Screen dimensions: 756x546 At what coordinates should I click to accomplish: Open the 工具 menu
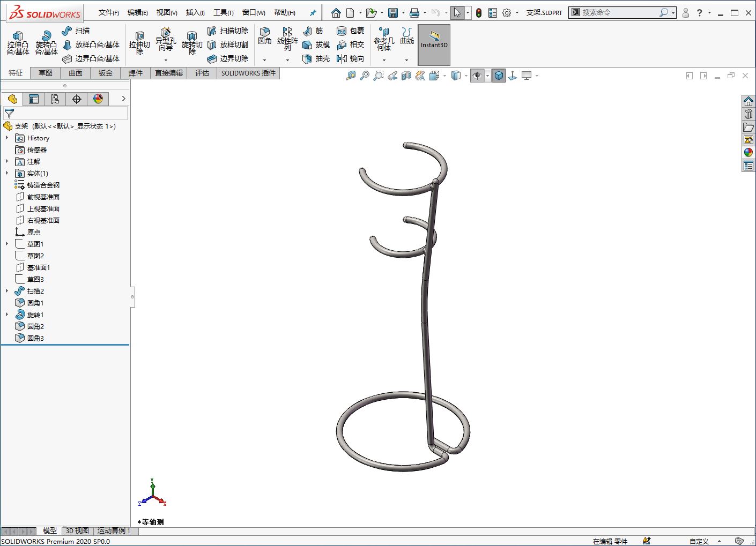click(223, 12)
